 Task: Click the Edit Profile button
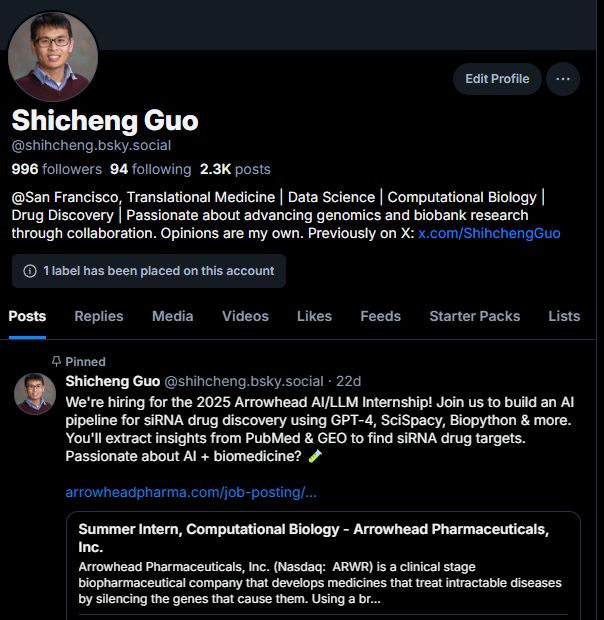pos(497,79)
